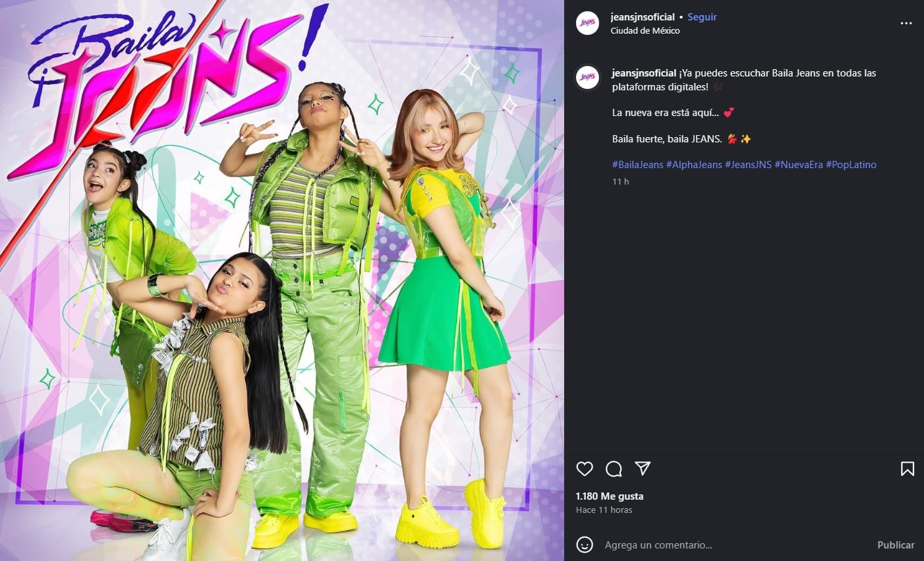Open comments via speech bubble icon
The width and height of the screenshot is (924, 561).
(614, 469)
